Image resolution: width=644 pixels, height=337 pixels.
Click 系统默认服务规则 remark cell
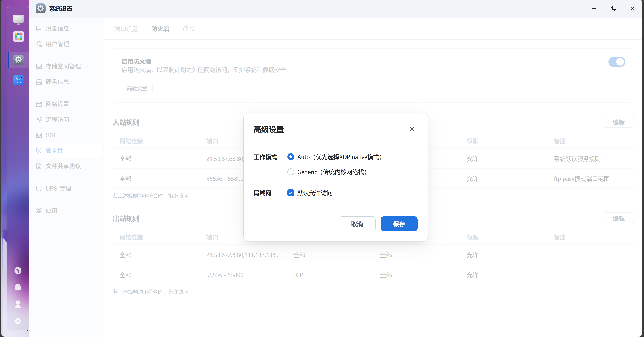577,159
